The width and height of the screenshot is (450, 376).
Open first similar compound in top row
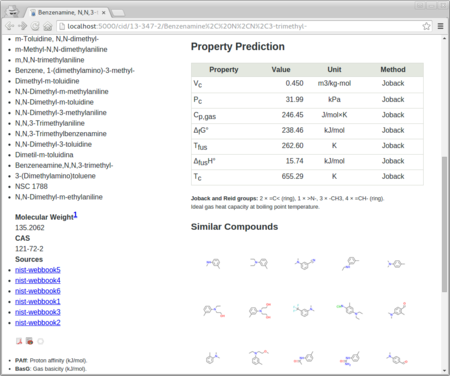(214, 263)
